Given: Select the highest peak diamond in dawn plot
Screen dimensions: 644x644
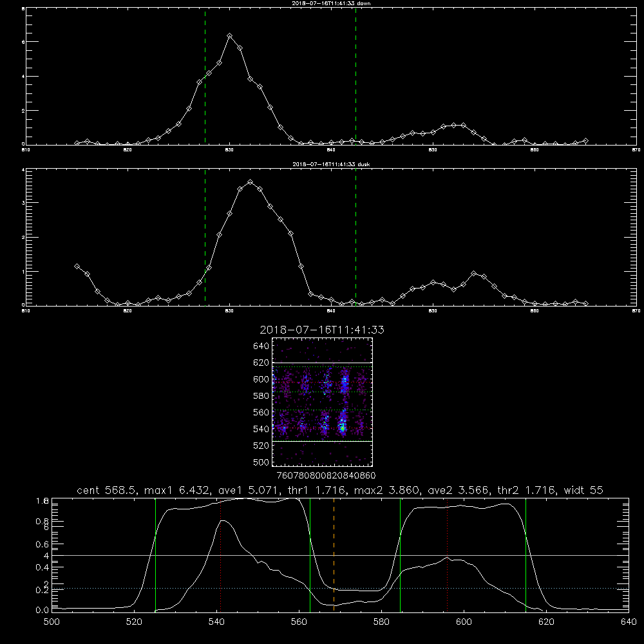Looking at the screenshot, I should pyautogui.click(x=230, y=36).
